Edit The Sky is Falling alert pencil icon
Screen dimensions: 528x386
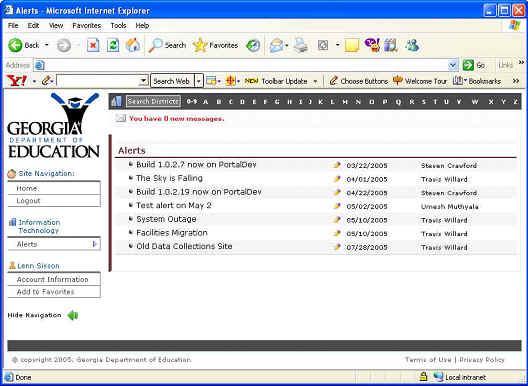point(337,179)
